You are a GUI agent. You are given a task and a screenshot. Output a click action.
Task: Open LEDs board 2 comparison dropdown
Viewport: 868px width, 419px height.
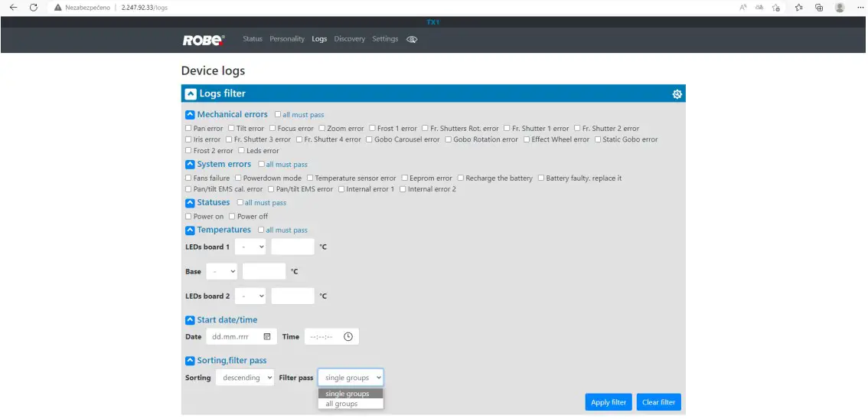[250, 296]
